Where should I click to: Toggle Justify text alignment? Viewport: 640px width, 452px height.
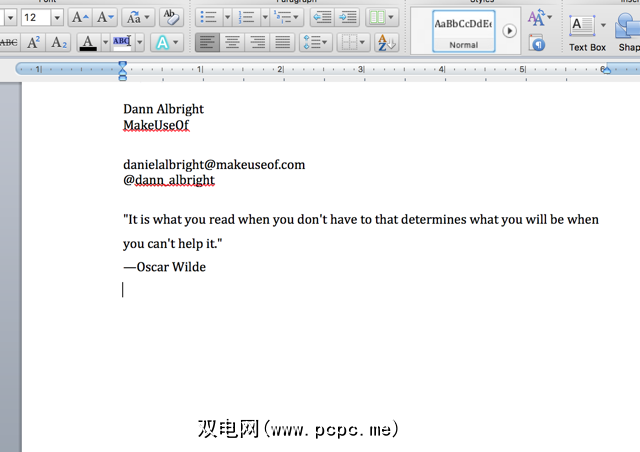[x=282, y=42]
